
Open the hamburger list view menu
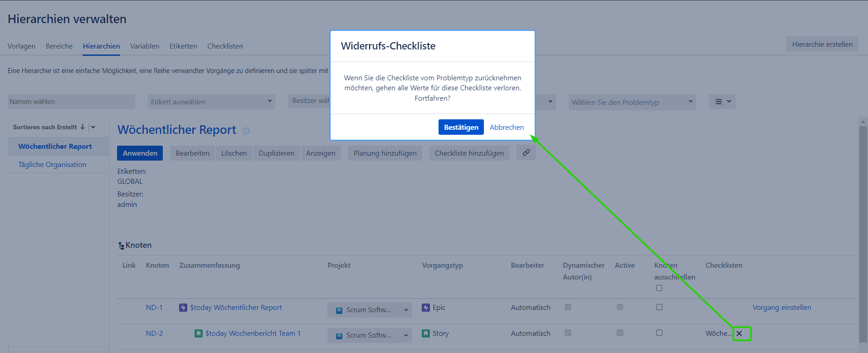[x=722, y=102]
